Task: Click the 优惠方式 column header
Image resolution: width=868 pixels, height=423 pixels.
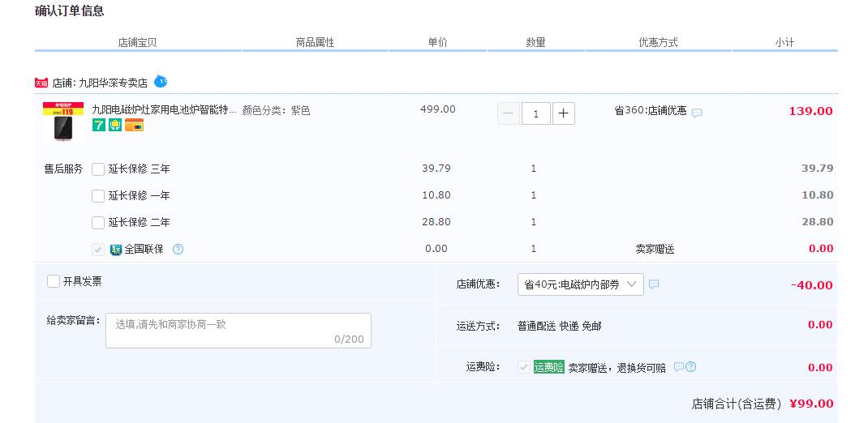Action: tap(658, 43)
